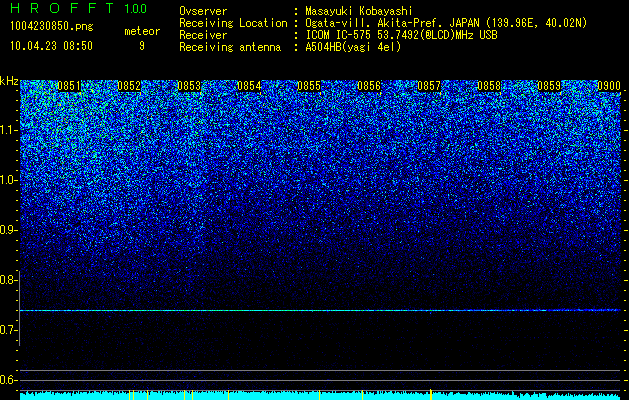Click the "Ovserver" field label
Screen dimensions: 629x400
click(203, 11)
